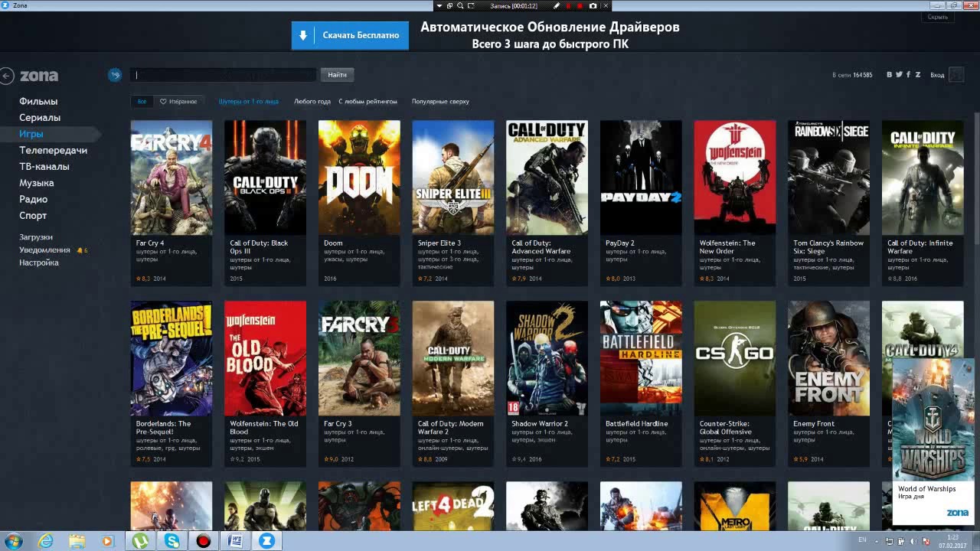Open Counter-Strike: Global Offensive cover

[735, 358]
